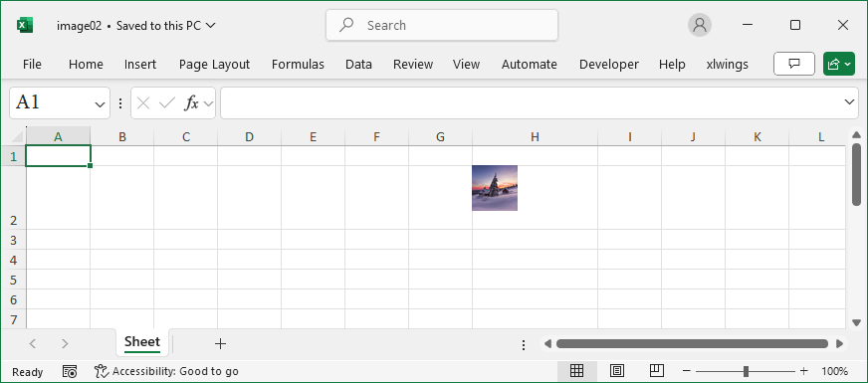
Task: Select row 2 header
Action: (x=14, y=198)
